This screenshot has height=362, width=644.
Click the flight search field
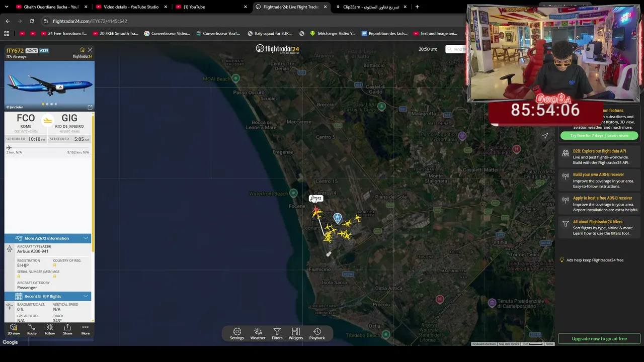click(458, 49)
